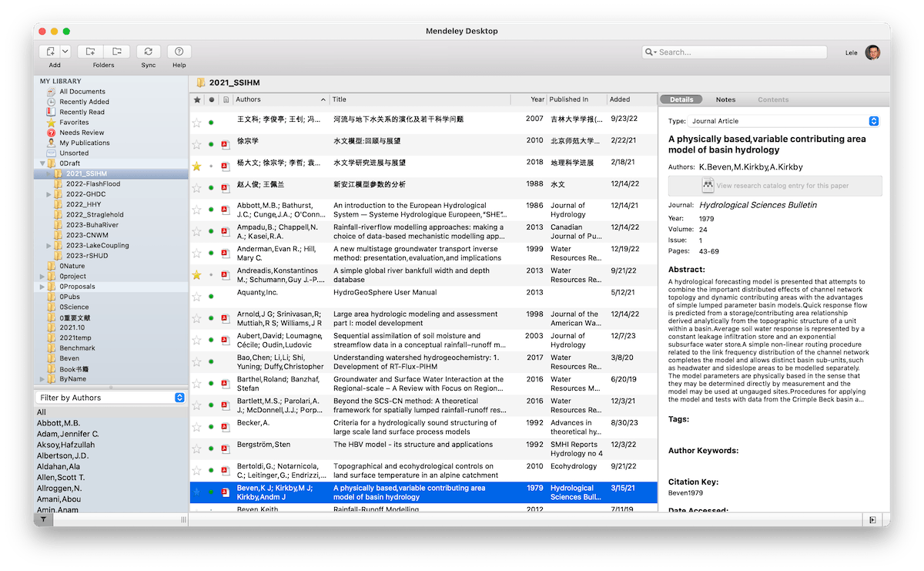Viewport: 924px width, 571px height.
Task: Sort by PDF attachment column header
Action: (x=226, y=99)
